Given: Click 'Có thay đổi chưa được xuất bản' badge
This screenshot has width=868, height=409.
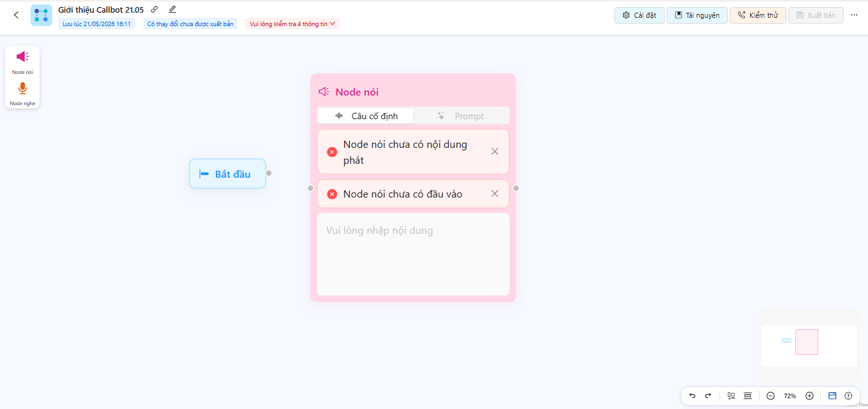Looking at the screenshot, I should [190, 24].
